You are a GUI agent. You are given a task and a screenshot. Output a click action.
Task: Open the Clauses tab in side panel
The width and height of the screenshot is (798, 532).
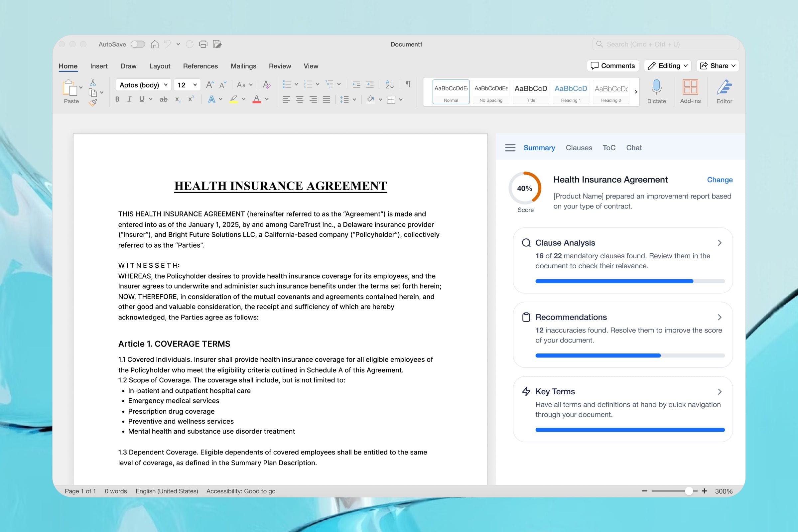tap(579, 148)
